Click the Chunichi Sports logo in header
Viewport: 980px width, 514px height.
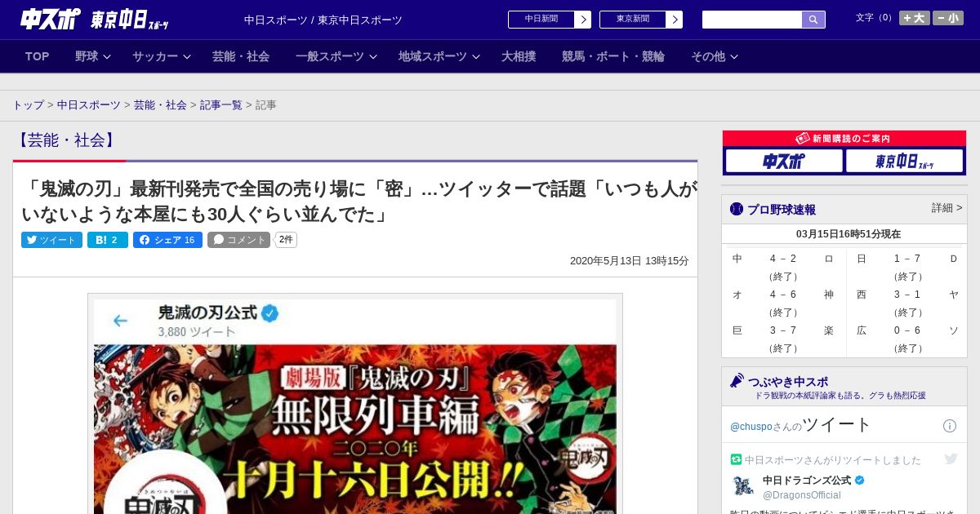pos(50,19)
